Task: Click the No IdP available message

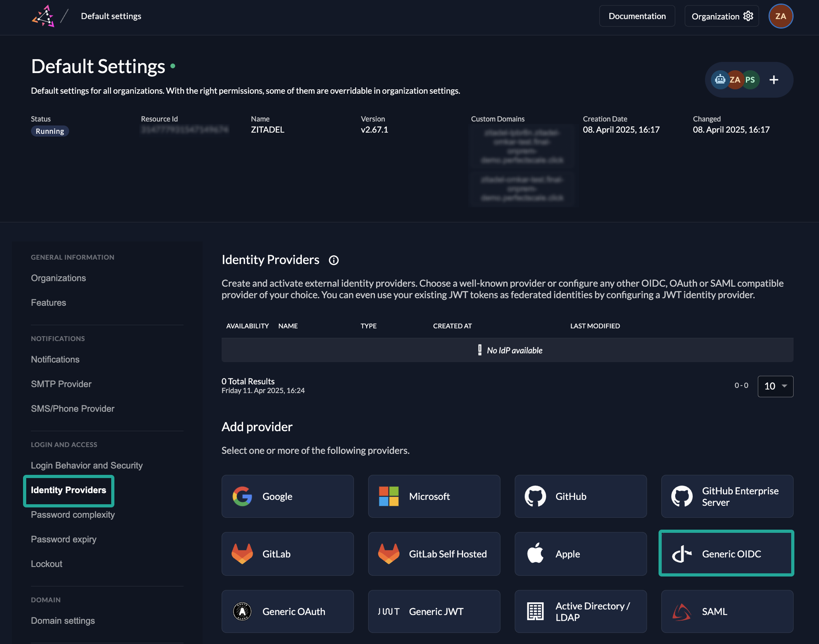Action: click(x=515, y=350)
